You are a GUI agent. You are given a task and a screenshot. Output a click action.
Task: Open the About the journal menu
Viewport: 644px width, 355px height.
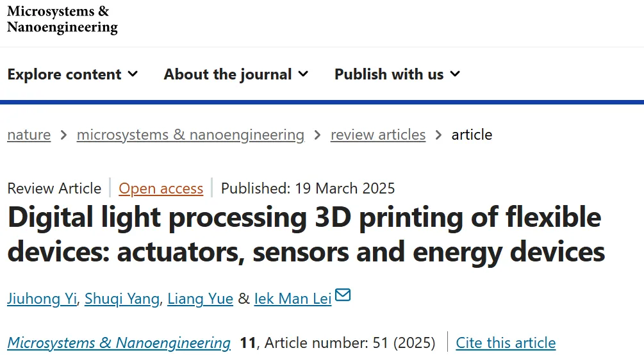click(227, 74)
